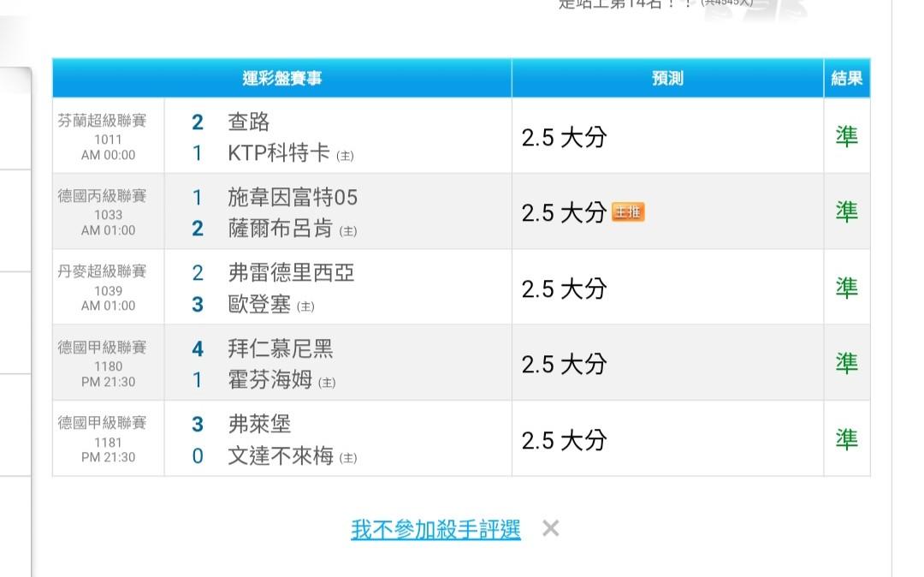This screenshot has width=924, height=577.
Task: Open the 霍芬海姆 team entry
Action: pos(270,379)
